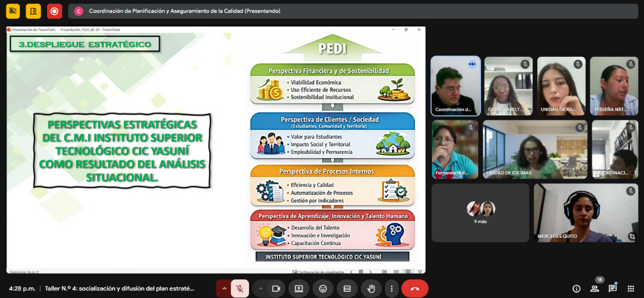Select Unidad de Idiomas video tile
Image resolution: width=644 pixels, height=298 pixels.
534,149
